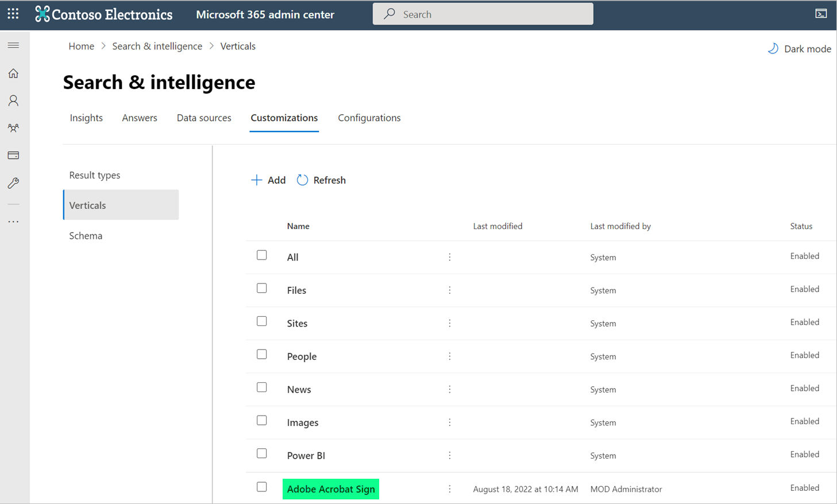Select Verticals in left pane
837x504 pixels.
(121, 205)
